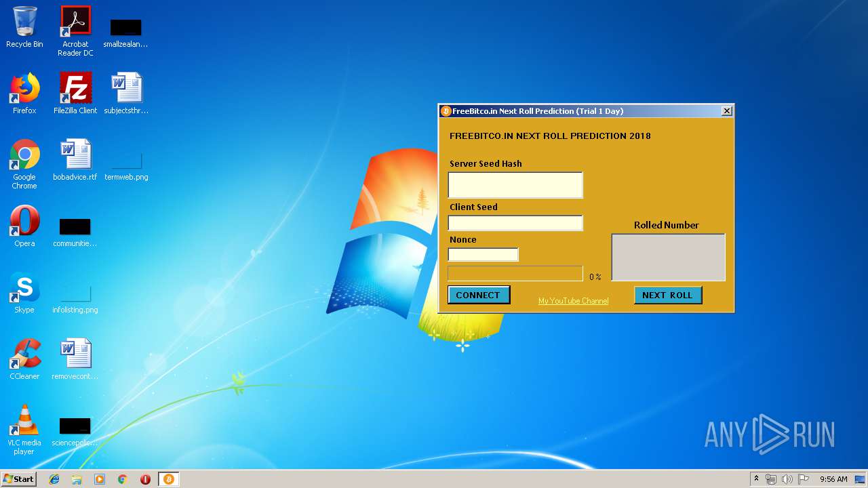Launch VLC media player shortcut

pyautogui.click(x=24, y=430)
